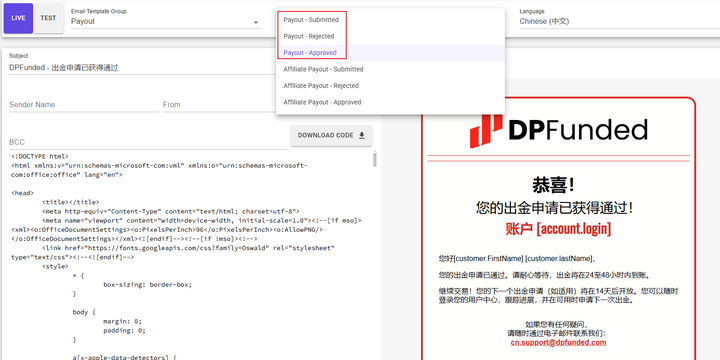Click the download arrow icon
The height and width of the screenshot is (360, 720).
[362, 135]
